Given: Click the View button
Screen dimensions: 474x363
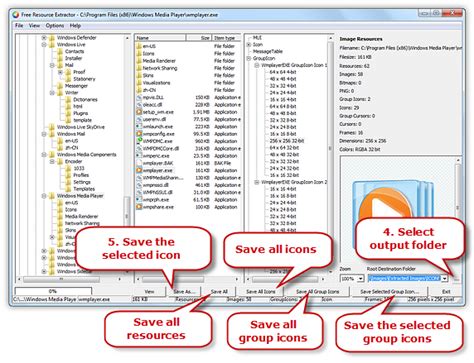Looking at the screenshot, I should (x=149, y=291).
